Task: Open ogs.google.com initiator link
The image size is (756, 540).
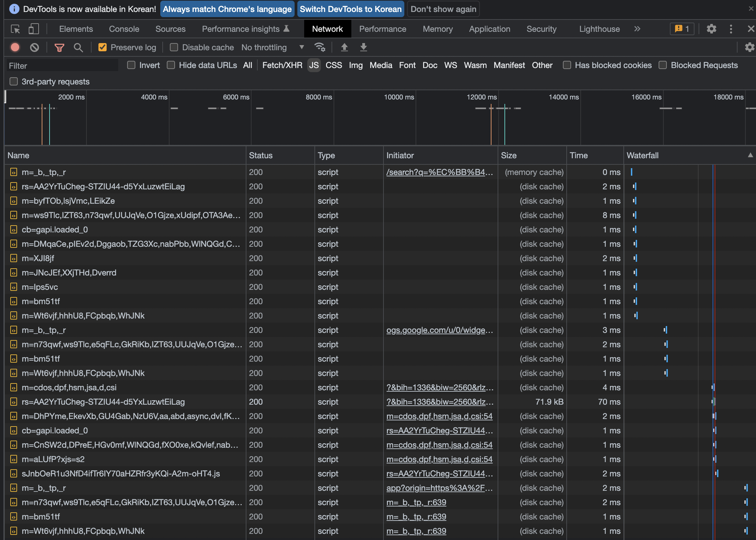Action: (440, 330)
